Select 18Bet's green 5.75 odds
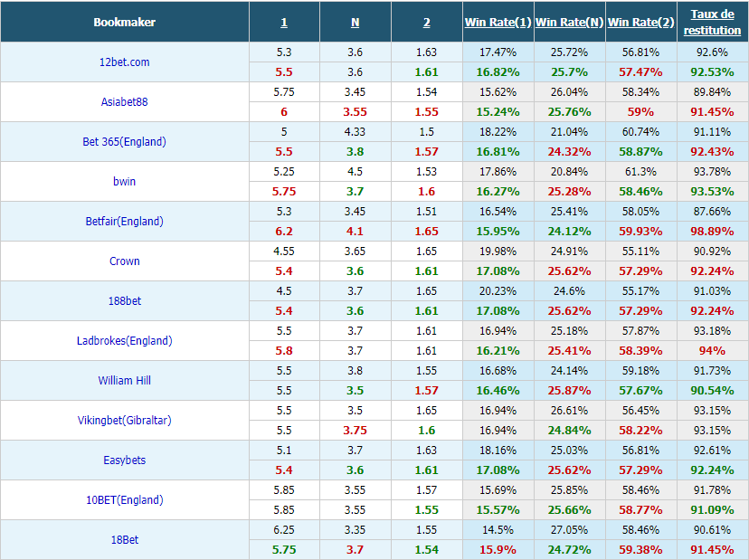This screenshot has width=749, height=560. 284,550
